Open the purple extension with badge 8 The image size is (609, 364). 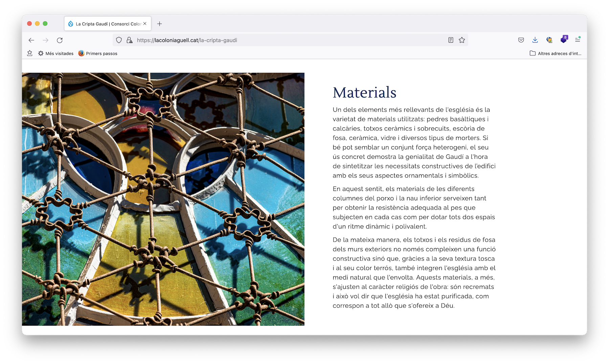coord(564,40)
